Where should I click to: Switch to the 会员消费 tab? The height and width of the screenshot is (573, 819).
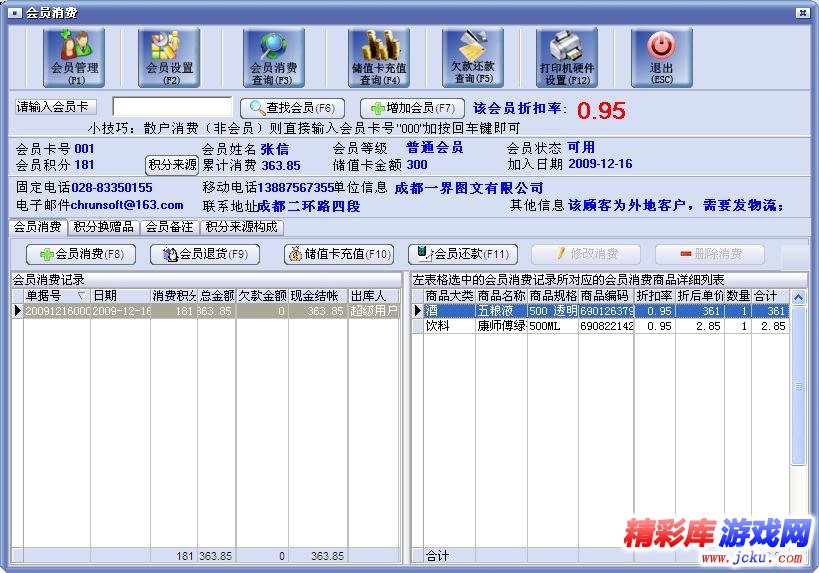(x=38, y=227)
